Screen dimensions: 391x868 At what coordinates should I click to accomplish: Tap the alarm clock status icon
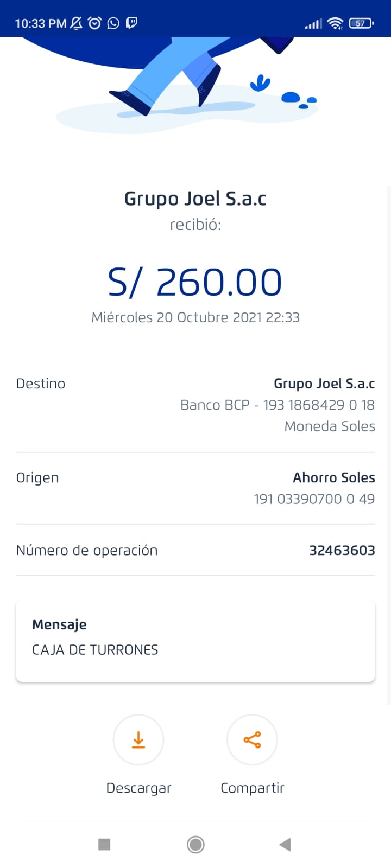(x=94, y=23)
